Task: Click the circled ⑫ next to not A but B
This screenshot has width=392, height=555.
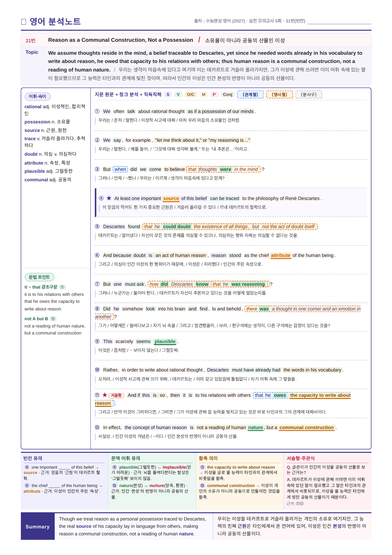Action: [x=53, y=319]
